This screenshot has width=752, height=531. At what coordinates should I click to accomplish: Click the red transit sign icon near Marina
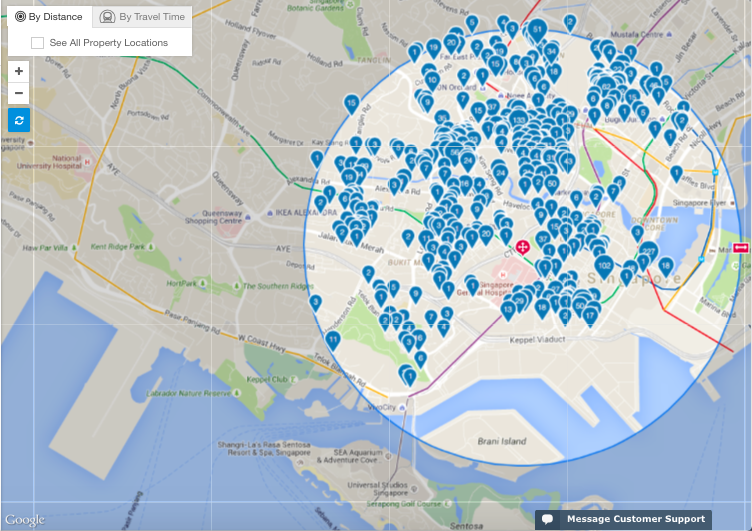(x=740, y=248)
